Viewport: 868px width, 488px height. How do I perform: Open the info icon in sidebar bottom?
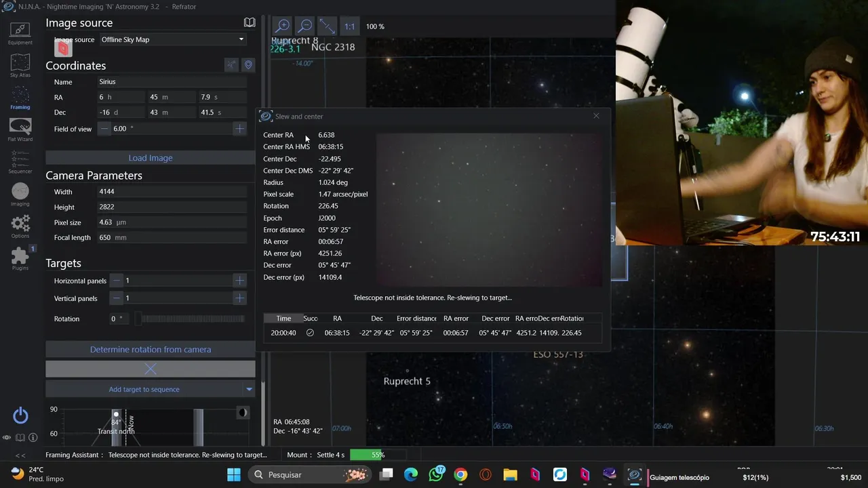[x=33, y=438]
